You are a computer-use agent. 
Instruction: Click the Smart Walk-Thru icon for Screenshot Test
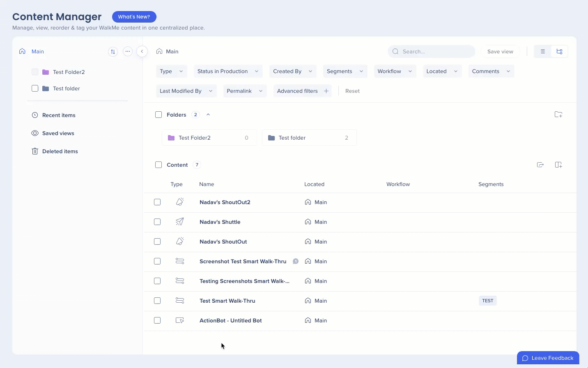click(180, 261)
